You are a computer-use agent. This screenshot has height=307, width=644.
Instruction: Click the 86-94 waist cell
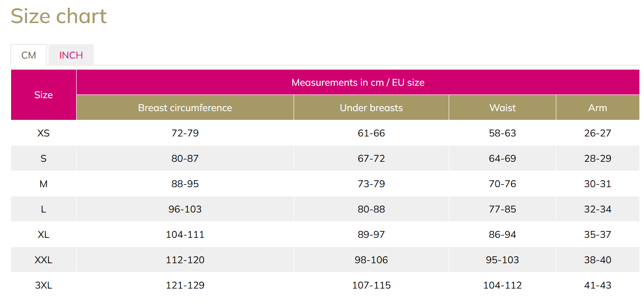[x=502, y=235]
